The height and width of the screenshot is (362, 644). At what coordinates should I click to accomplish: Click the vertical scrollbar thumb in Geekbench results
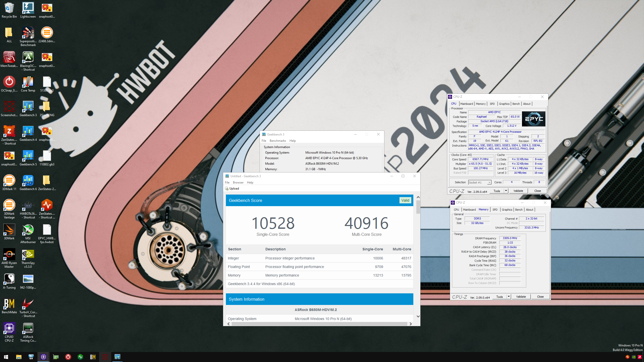click(x=418, y=207)
